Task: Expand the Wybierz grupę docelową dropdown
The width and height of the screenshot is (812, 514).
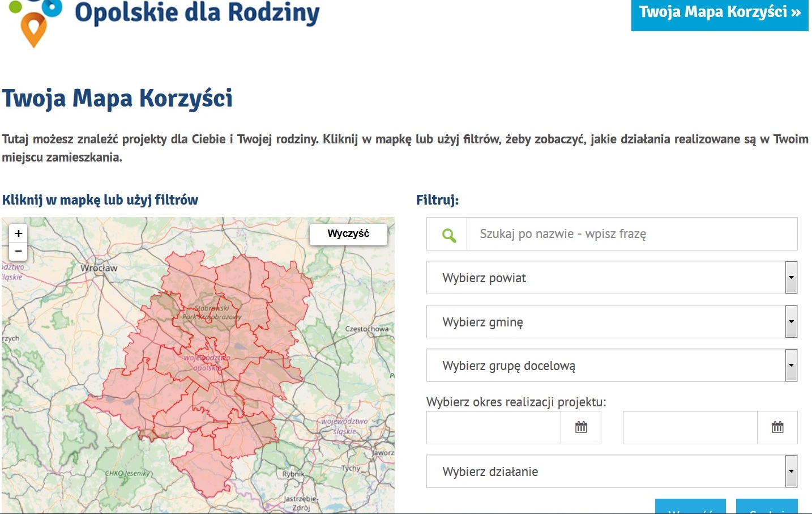Action: (x=612, y=366)
